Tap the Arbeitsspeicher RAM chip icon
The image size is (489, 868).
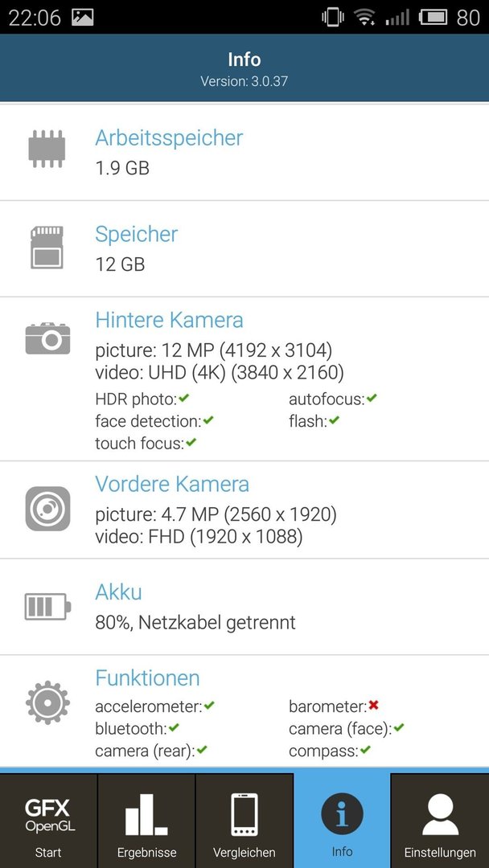[x=47, y=149]
